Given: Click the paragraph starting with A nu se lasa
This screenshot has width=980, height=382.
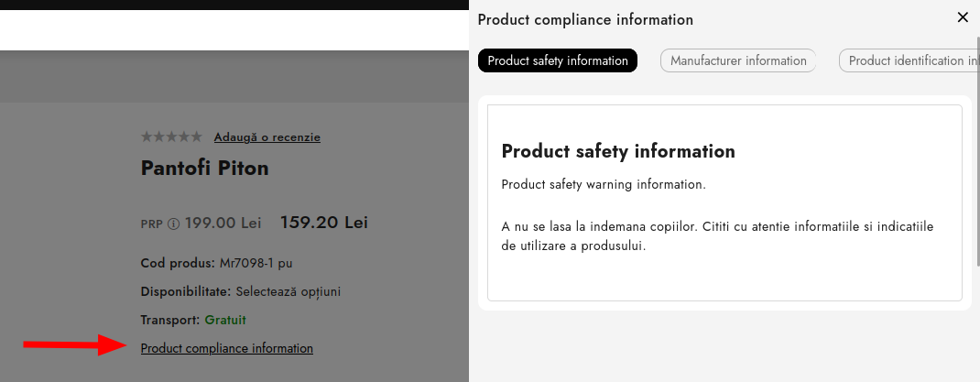Looking at the screenshot, I should click(x=717, y=235).
